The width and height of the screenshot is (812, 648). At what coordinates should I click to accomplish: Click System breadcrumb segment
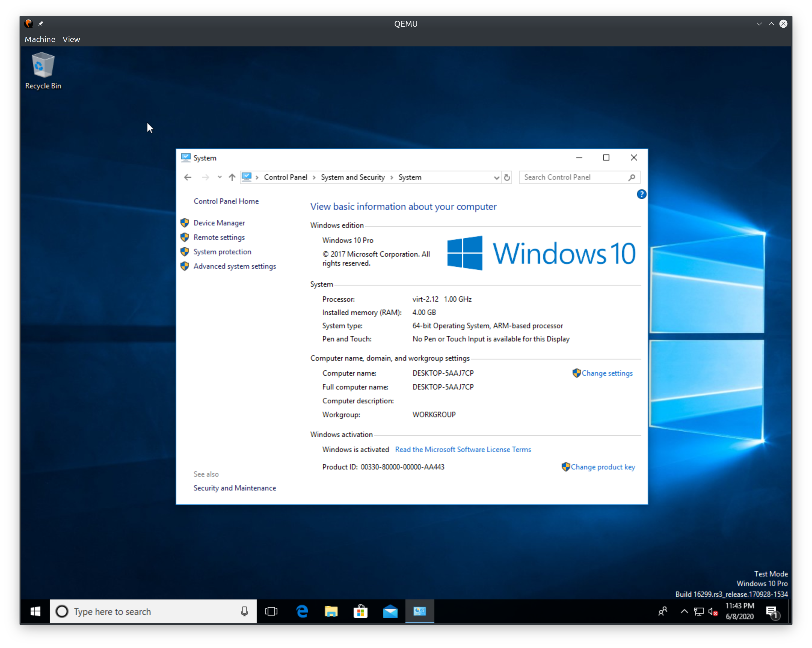pyautogui.click(x=410, y=177)
